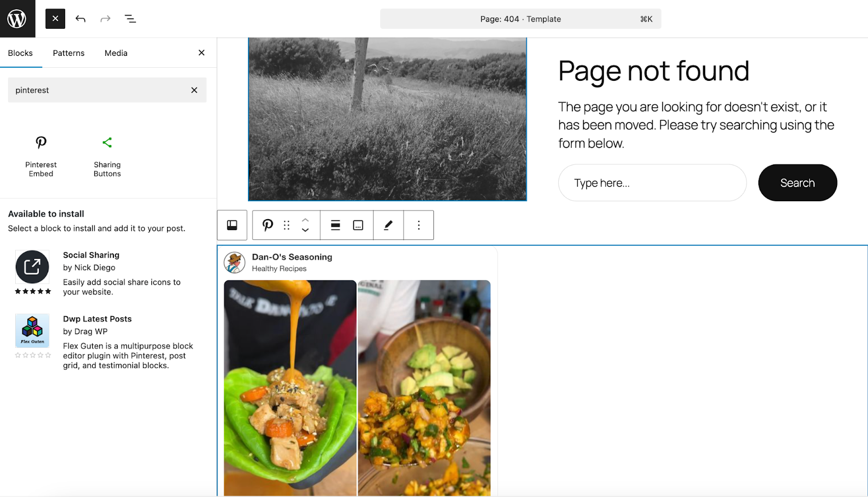The image size is (868, 497).
Task: Click the caption icon in the block toolbar
Action: pyautogui.click(x=359, y=225)
